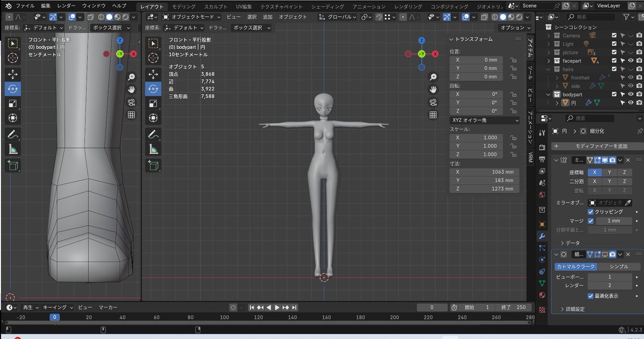Open the Modifiers wrench tab in properties
Image resolution: width=644 pixels, height=339 pixels.
click(x=542, y=236)
